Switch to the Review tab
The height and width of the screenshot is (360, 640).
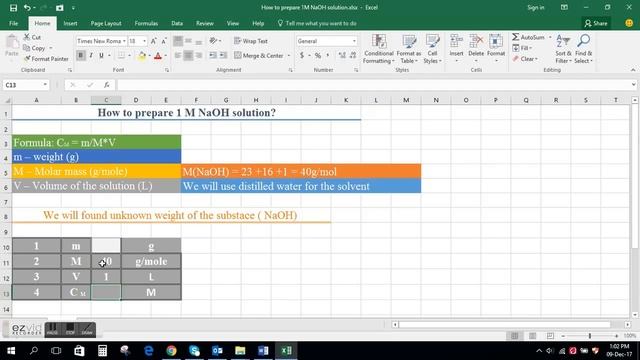204,23
